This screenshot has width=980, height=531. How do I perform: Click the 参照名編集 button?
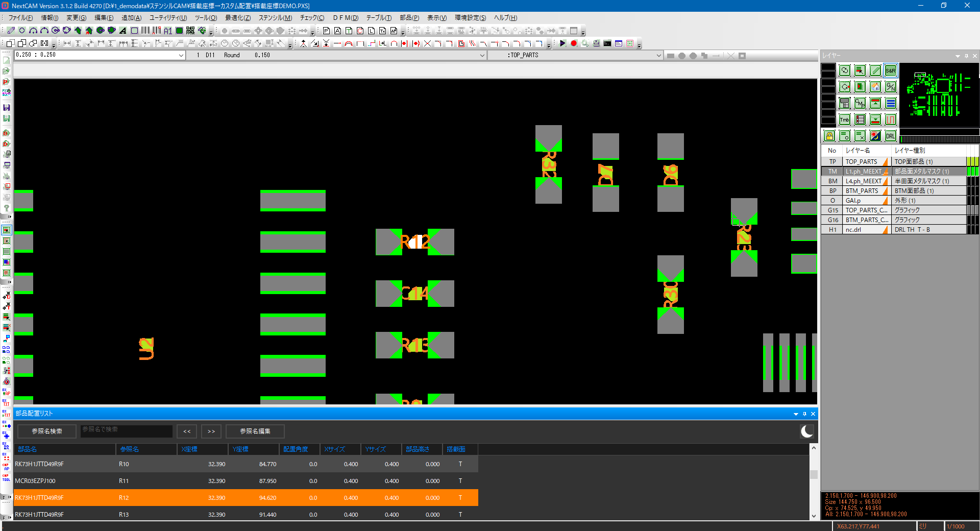(x=255, y=431)
